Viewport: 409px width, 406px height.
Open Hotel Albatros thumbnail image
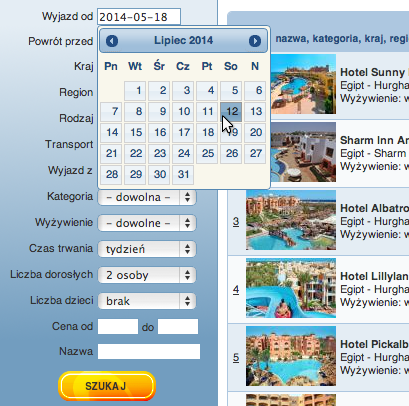tap(291, 220)
